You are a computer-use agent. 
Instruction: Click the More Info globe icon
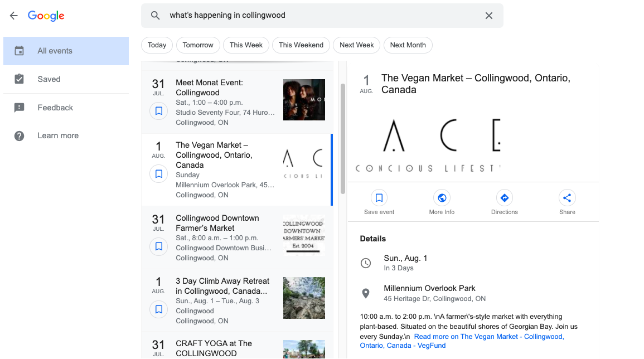coord(442,198)
